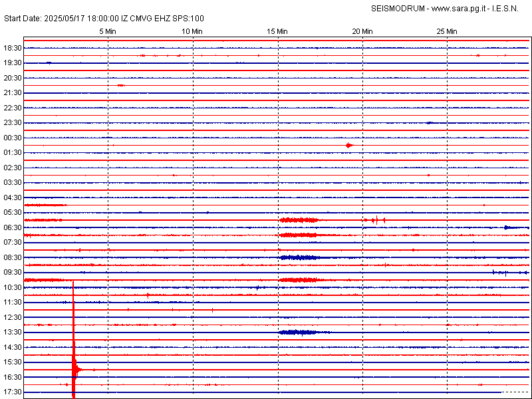
Task: Select the 20:30 row label
Action: (x=13, y=78)
